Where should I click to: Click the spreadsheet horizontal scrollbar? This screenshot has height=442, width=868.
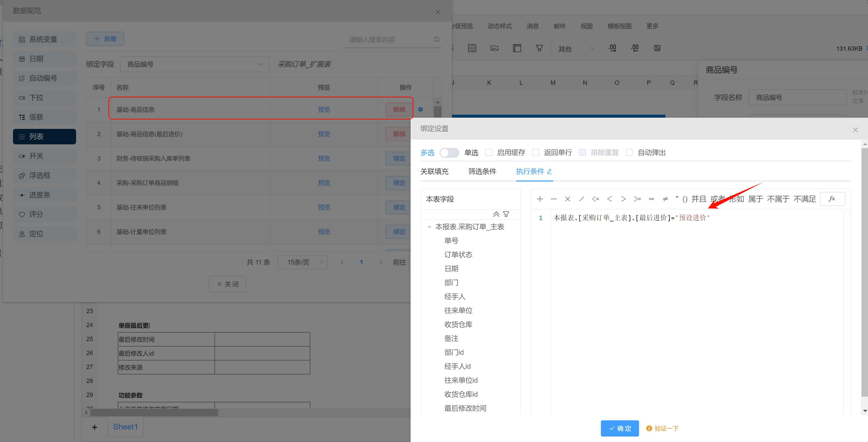point(154,412)
